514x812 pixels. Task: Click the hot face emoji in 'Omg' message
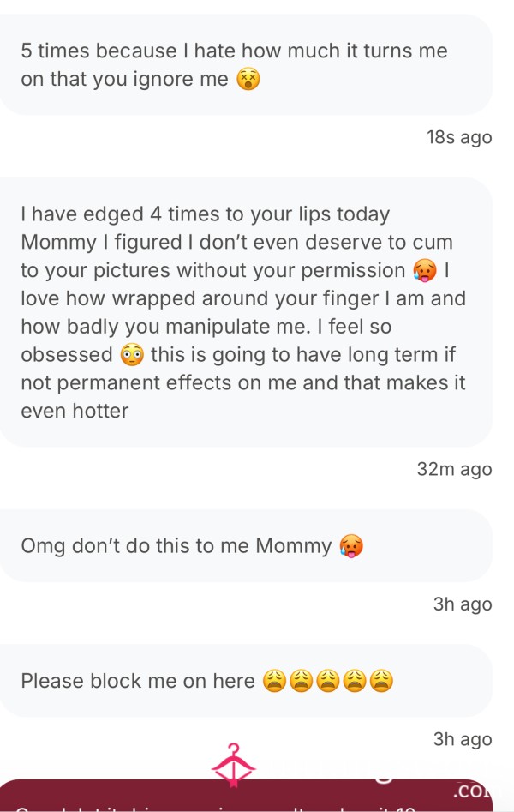(351, 546)
